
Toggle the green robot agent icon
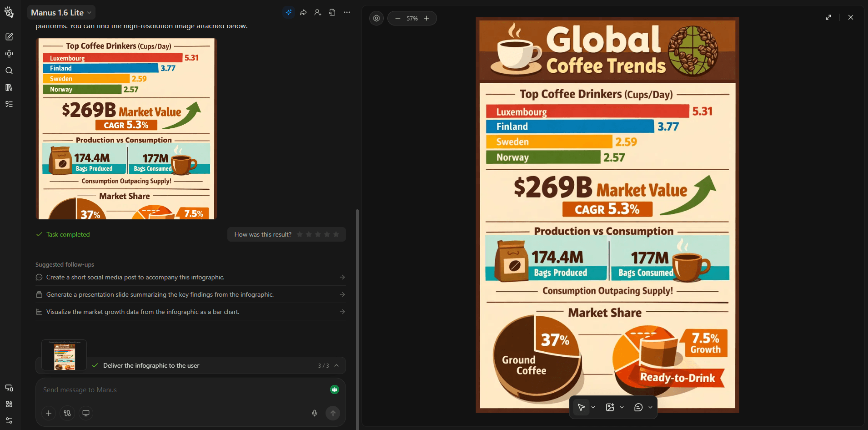335,390
